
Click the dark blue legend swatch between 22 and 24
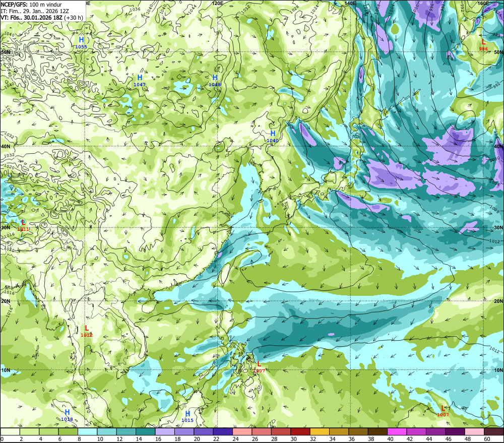tap(223, 431)
